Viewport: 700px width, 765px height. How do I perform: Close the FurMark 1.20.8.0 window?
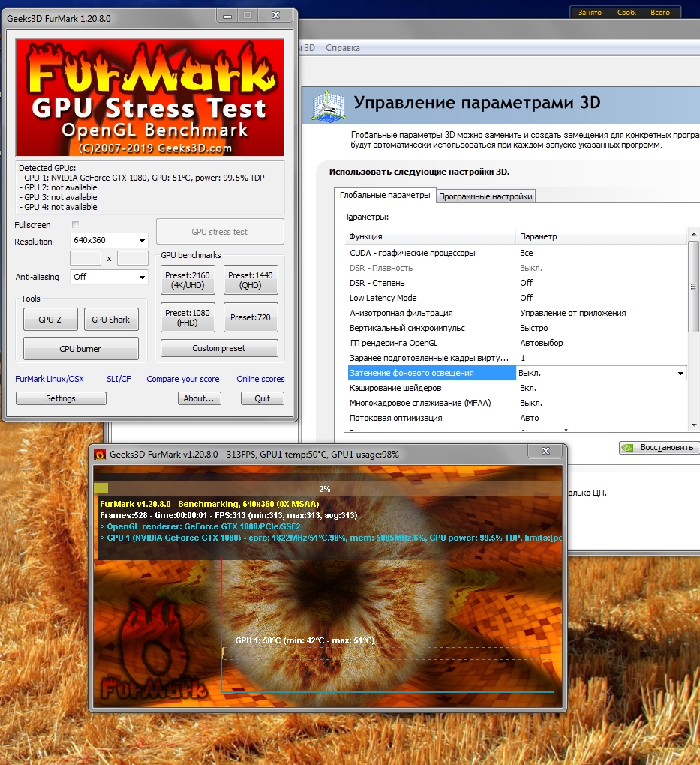276,16
